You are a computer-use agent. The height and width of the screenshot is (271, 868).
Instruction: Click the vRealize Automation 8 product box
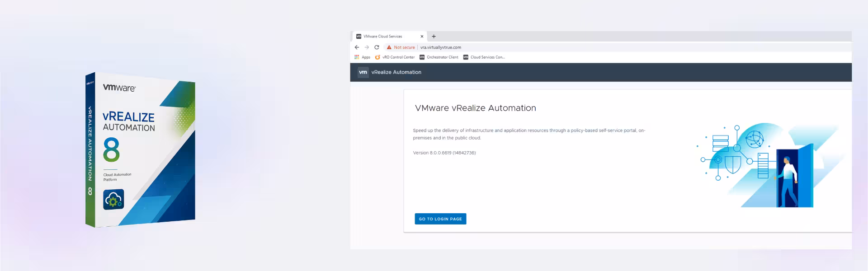tap(140, 150)
